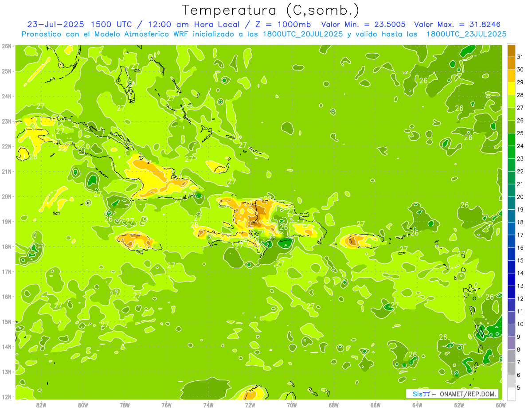Click the 60W longitude axis label
The width and height of the screenshot is (532, 411).
click(501, 405)
